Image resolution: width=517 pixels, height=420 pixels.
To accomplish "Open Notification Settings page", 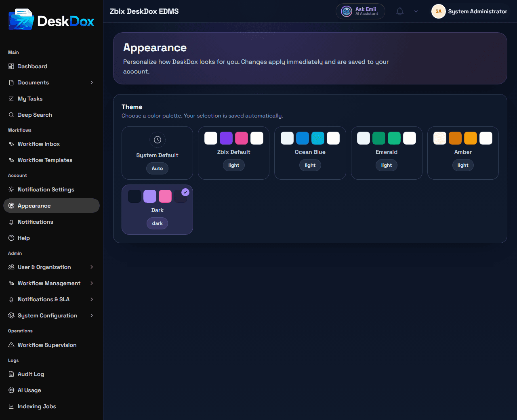I will [51, 189].
